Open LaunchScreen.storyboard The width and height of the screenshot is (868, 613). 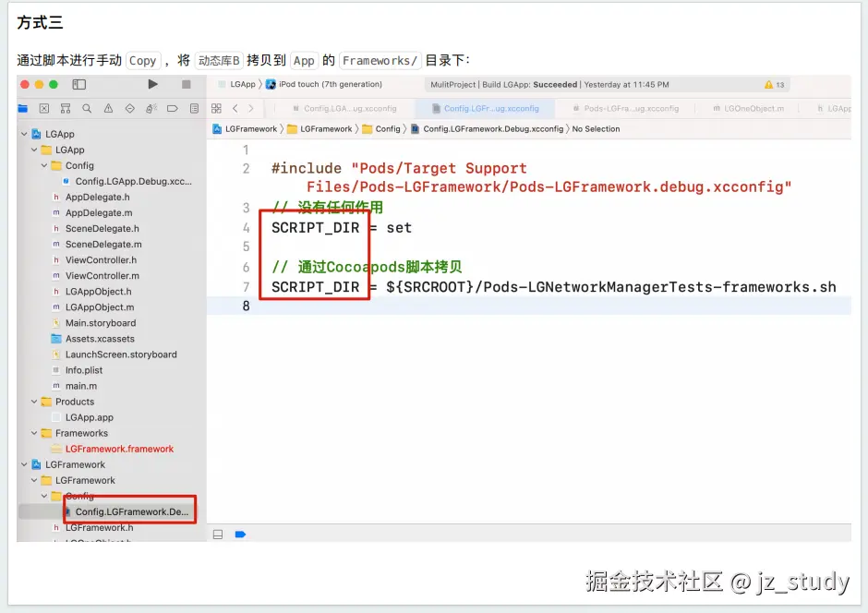pos(115,355)
